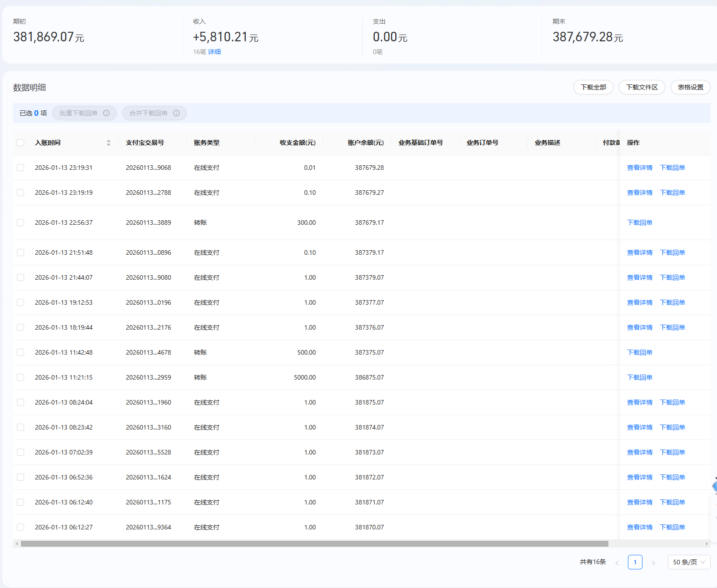This screenshot has height=588, width=717.
Task: View details for transaction 20260113...9068
Action: (639, 168)
